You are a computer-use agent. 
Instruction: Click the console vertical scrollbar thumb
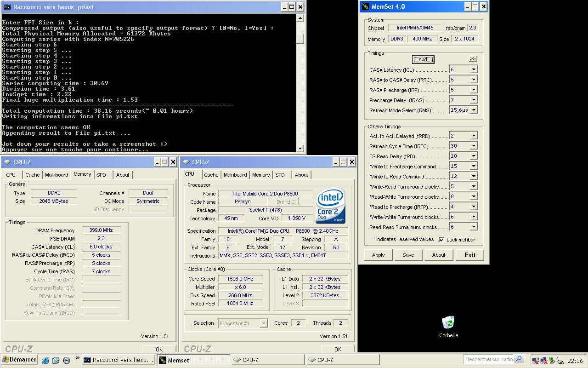pyautogui.click(x=300, y=39)
